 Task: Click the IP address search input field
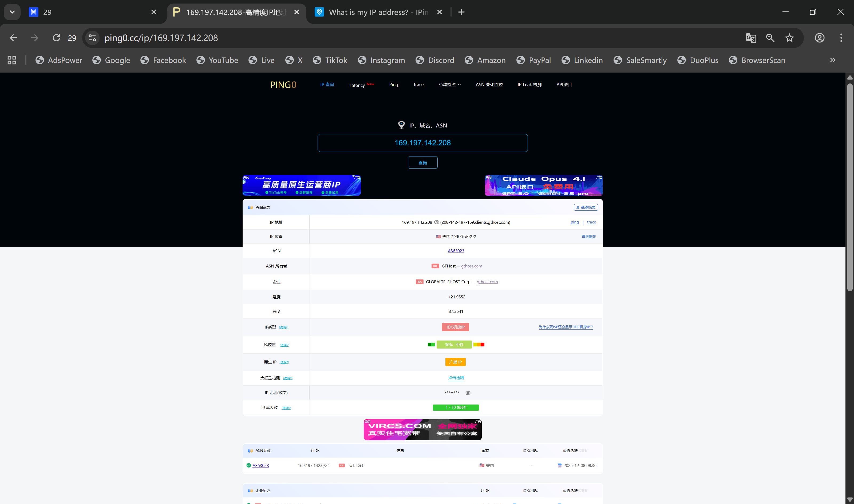pyautogui.click(x=422, y=143)
